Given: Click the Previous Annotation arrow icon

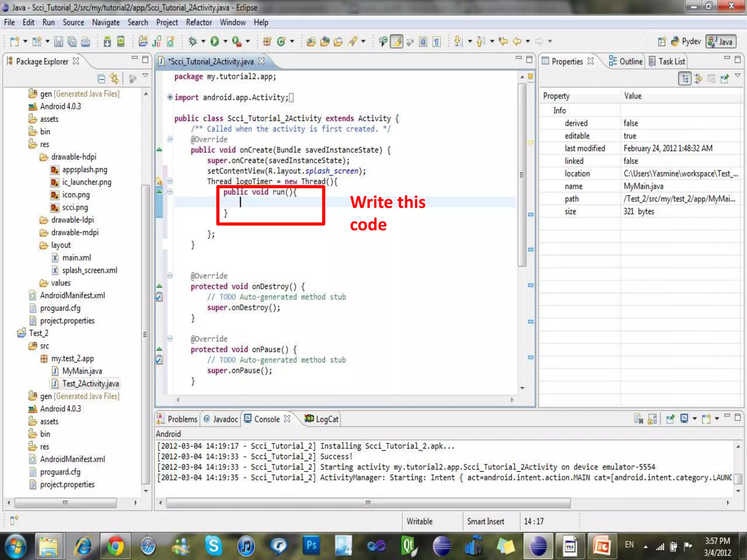Looking at the screenshot, I should [481, 42].
